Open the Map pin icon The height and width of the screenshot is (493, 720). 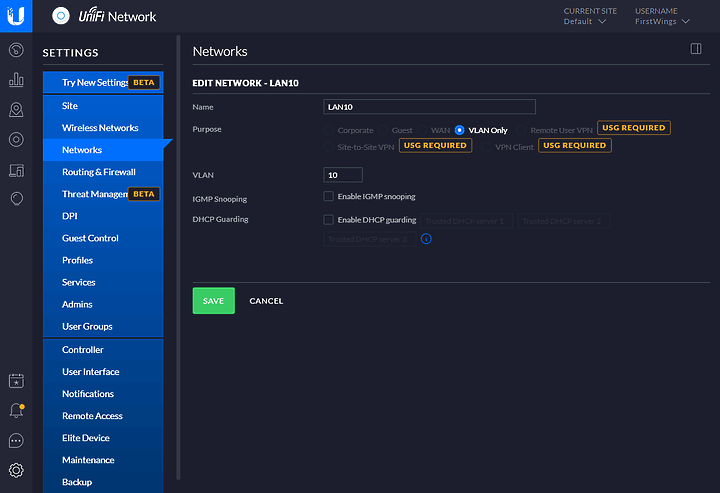[x=16, y=110]
